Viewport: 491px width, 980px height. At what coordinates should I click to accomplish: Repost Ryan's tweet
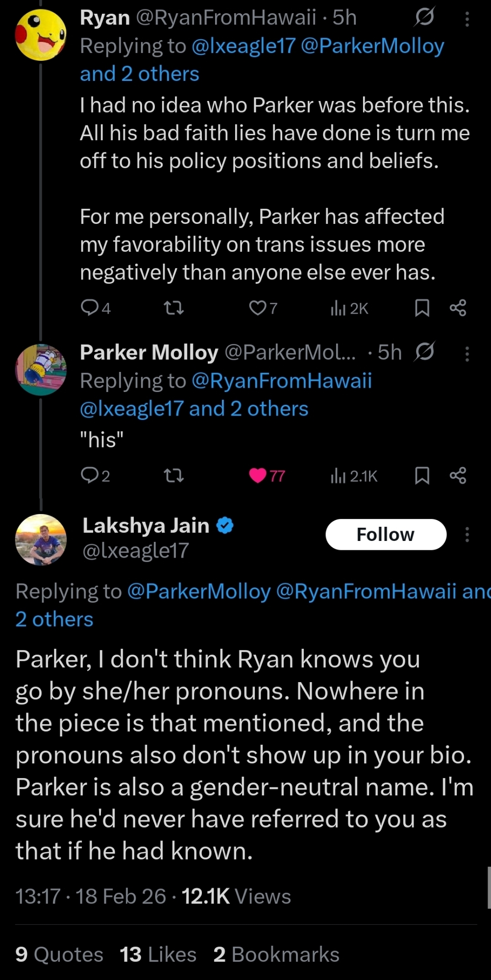[x=173, y=308]
